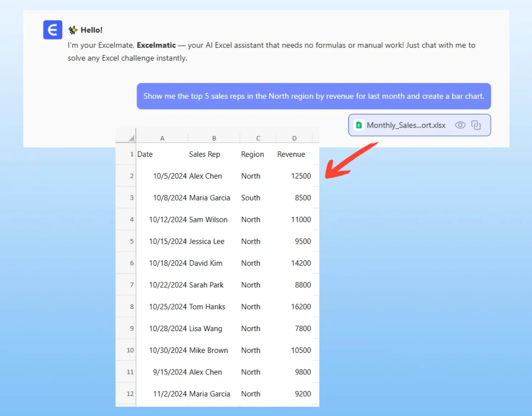Click the sparkle icon beside Hello
Screen dimensions: 532x416
(73, 30)
